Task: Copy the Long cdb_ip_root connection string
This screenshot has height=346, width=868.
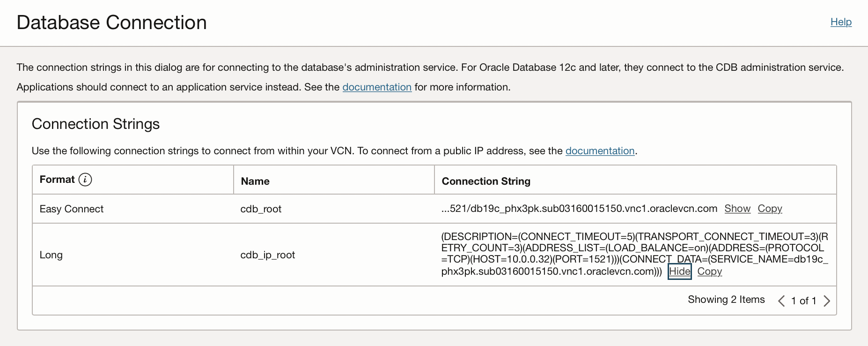Action: 709,271
